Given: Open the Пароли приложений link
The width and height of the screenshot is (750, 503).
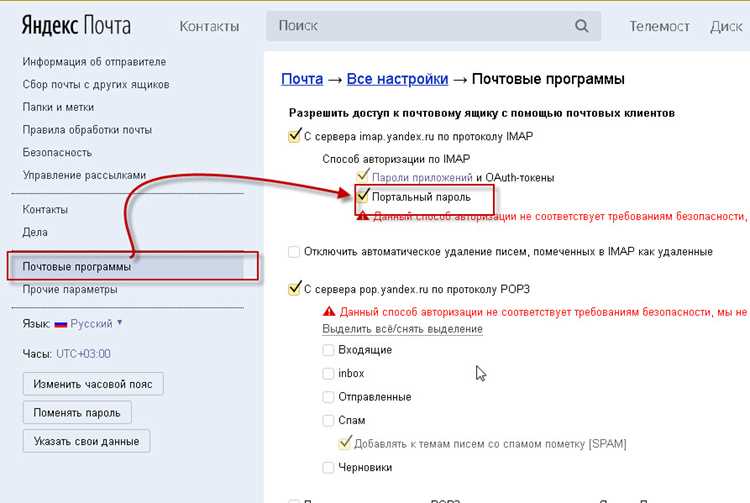Looking at the screenshot, I should point(422,178).
